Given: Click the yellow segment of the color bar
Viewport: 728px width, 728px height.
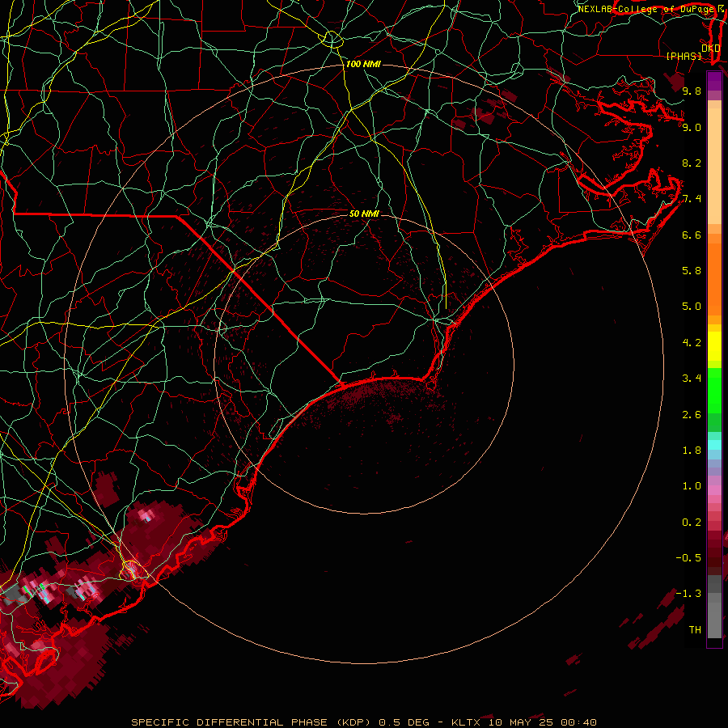Looking at the screenshot, I should click(714, 346).
